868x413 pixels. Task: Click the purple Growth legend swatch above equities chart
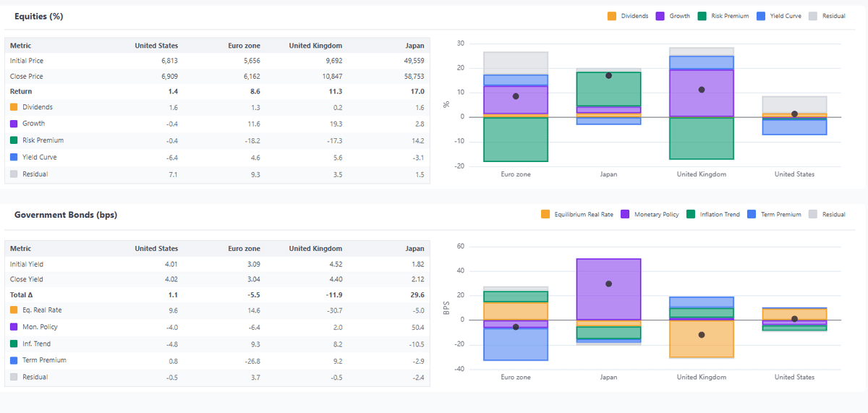660,16
